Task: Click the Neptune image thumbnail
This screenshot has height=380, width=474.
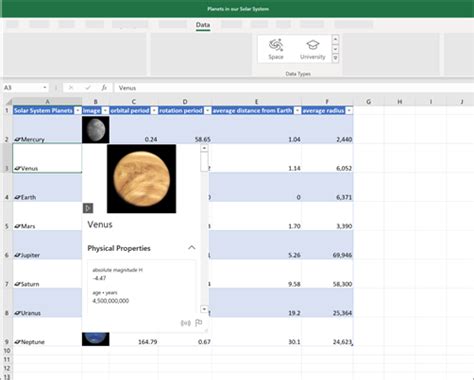Action: [96, 339]
